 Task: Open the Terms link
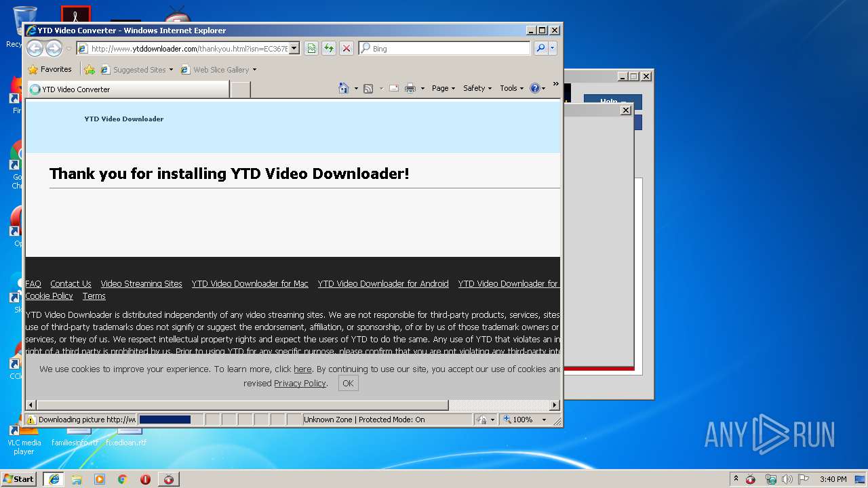(94, 296)
